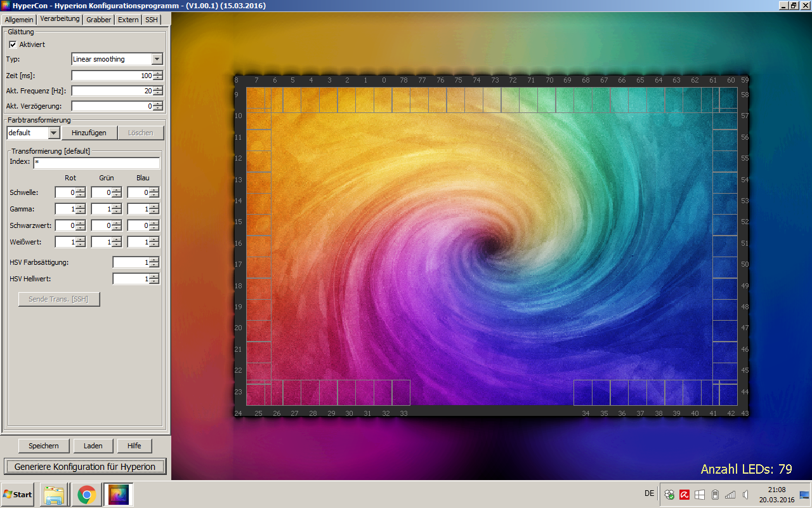Increase the Zeit [ms] value by one step
This screenshot has width=812, height=508.
click(x=158, y=73)
